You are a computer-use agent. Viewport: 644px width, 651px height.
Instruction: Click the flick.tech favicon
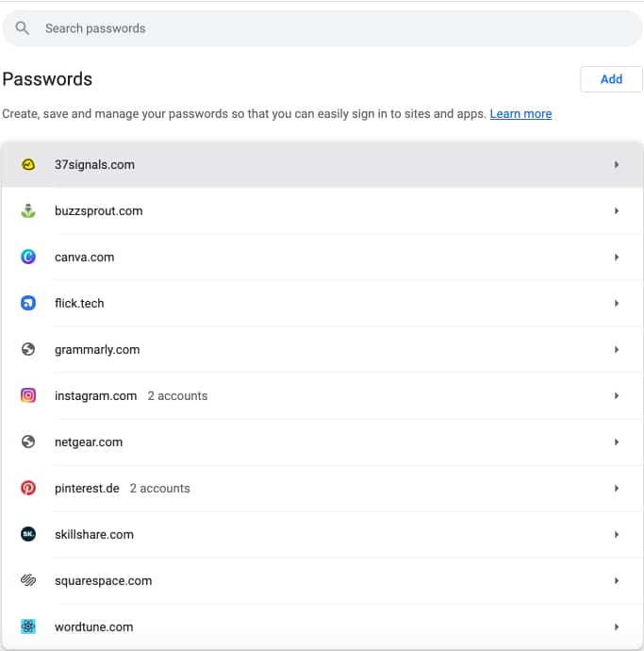coord(28,304)
